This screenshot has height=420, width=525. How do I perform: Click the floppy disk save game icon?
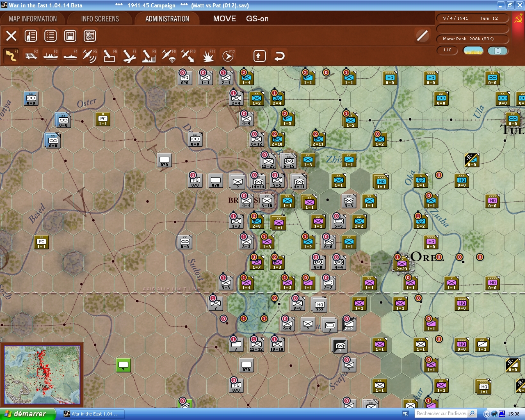click(x=70, y=36)
